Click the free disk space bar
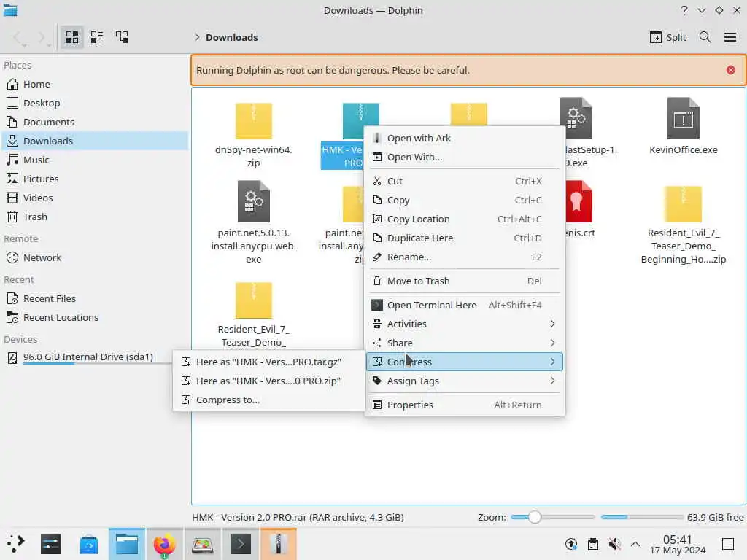747x560 pixels. [642, 517]
